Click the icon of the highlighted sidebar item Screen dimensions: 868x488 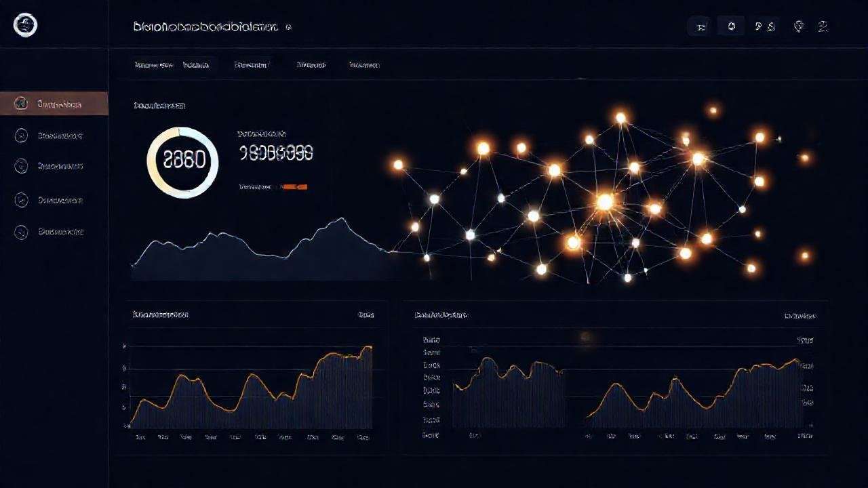click(x=21, y=104)
